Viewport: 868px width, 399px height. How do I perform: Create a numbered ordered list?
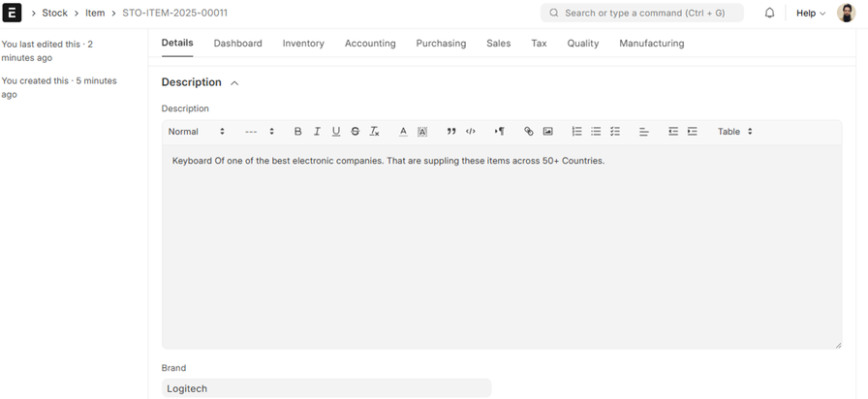(x=576, y=132)
